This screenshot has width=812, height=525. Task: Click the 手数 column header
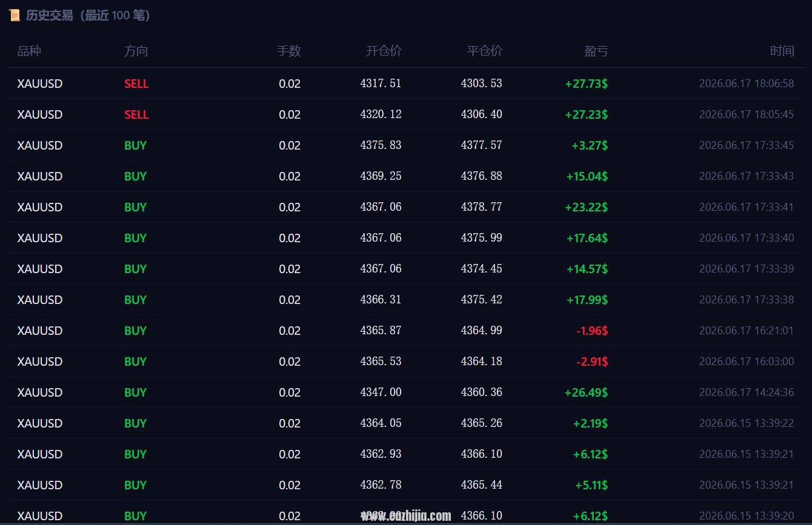pyautogui.click(x=289, y=51)
